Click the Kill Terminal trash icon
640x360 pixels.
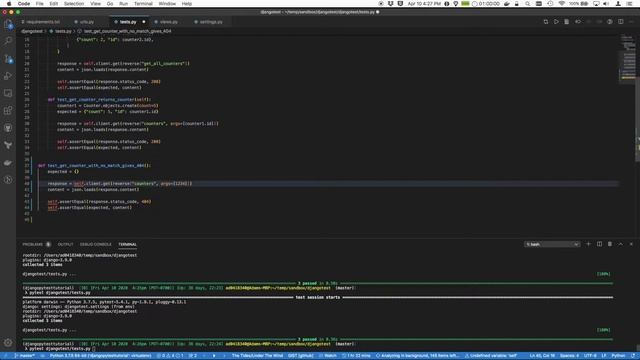(610, 244)
